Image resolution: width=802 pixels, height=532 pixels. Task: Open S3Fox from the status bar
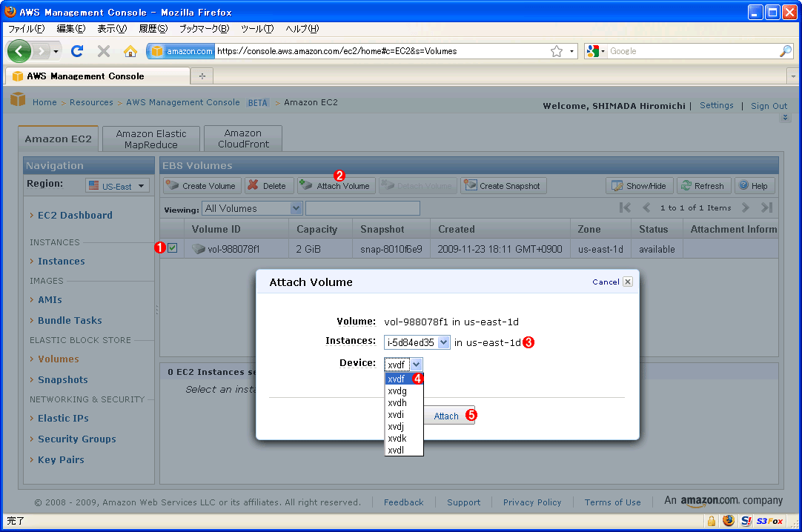770,521
